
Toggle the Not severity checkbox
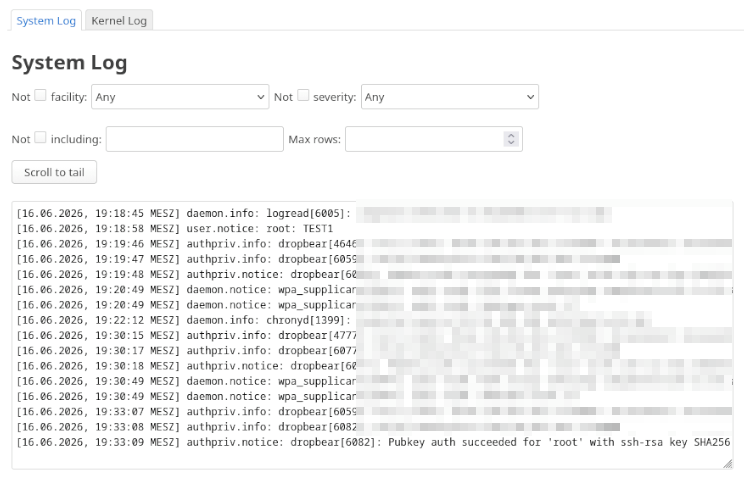(x=303, y=95)
